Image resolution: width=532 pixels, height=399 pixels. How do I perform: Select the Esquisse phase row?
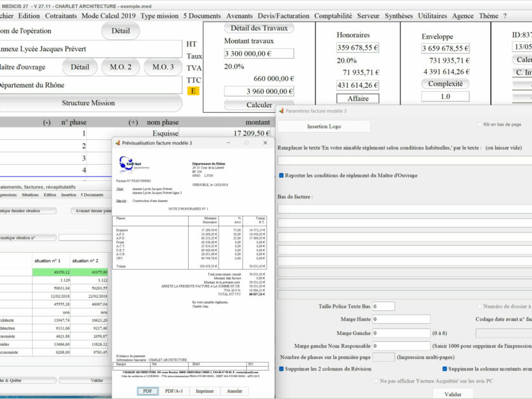pyautogui.click(x=136, y=134)
